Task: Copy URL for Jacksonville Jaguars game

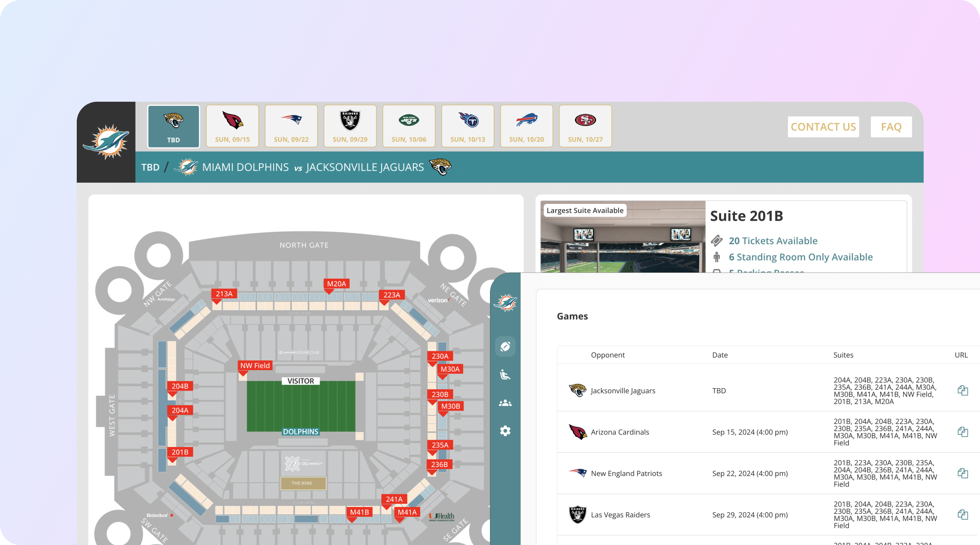Action: coord(962,391)
